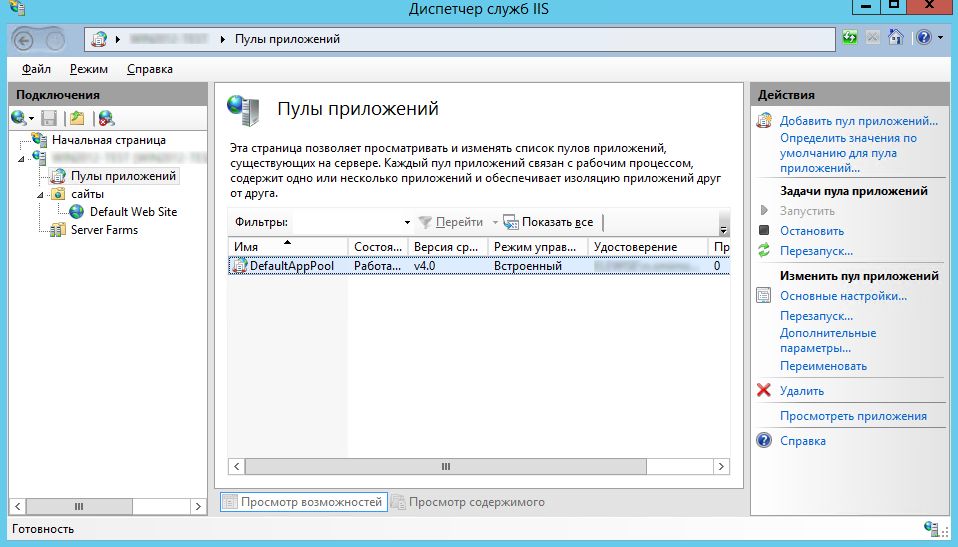Click the Server Farms icon in the tree
Viewport: 958px width, 547px height.
click(x=58, y=230)
